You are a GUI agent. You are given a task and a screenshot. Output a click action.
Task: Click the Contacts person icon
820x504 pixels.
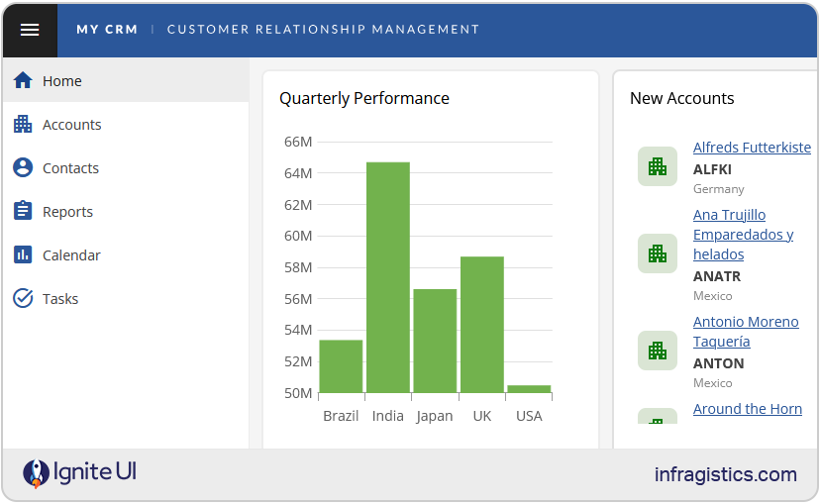(x=23, y=168)
